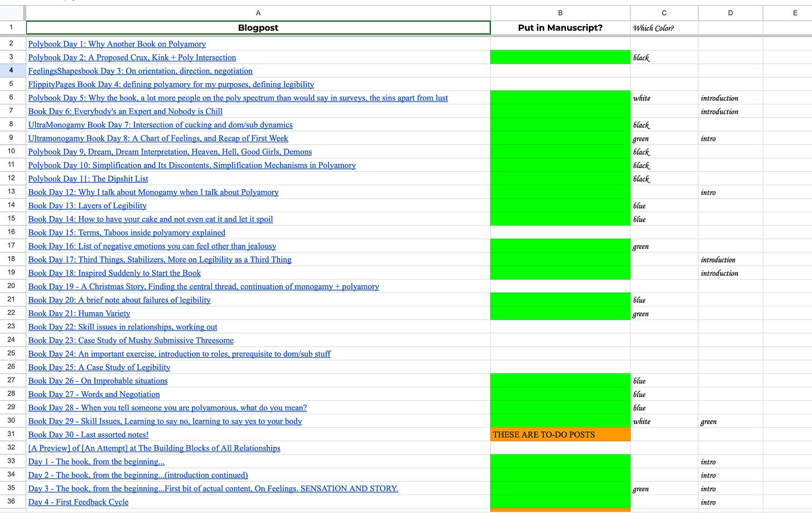Click the Put in Manuscript? header cell

tap(560, 28)
